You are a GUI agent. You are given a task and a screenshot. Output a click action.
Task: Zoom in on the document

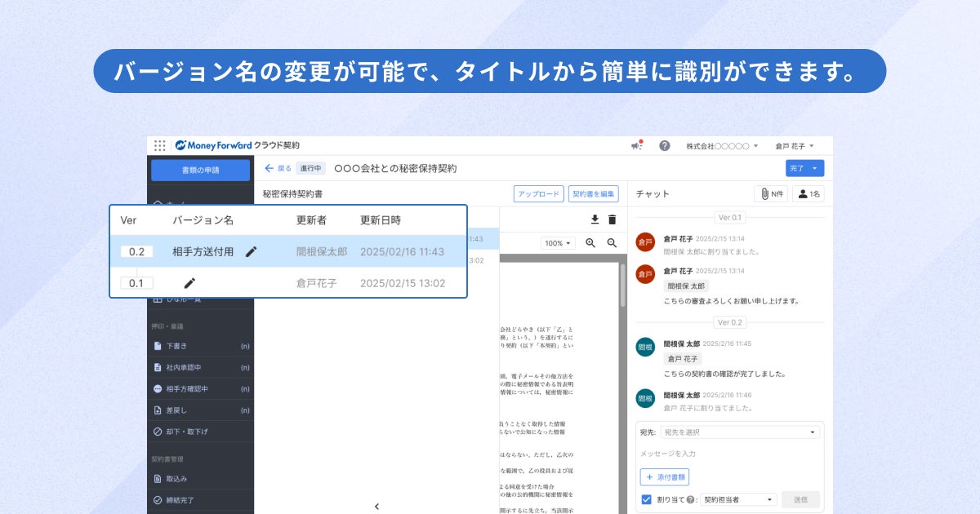click(590, 243)
